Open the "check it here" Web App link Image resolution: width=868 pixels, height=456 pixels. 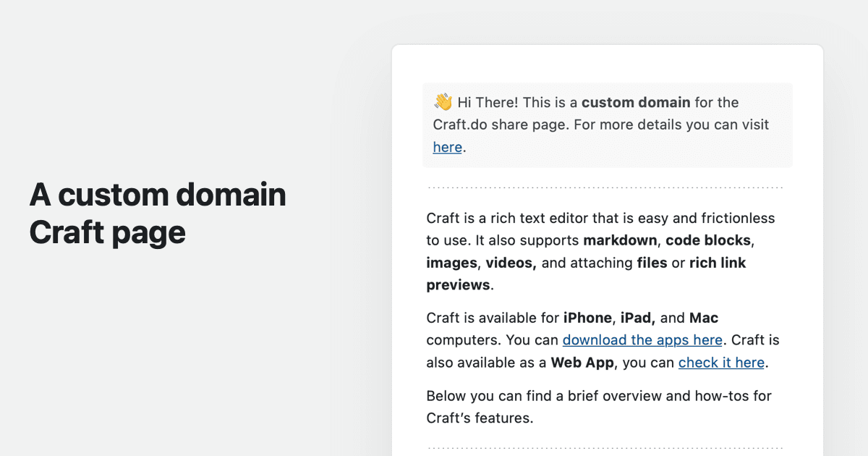(721, 363)
